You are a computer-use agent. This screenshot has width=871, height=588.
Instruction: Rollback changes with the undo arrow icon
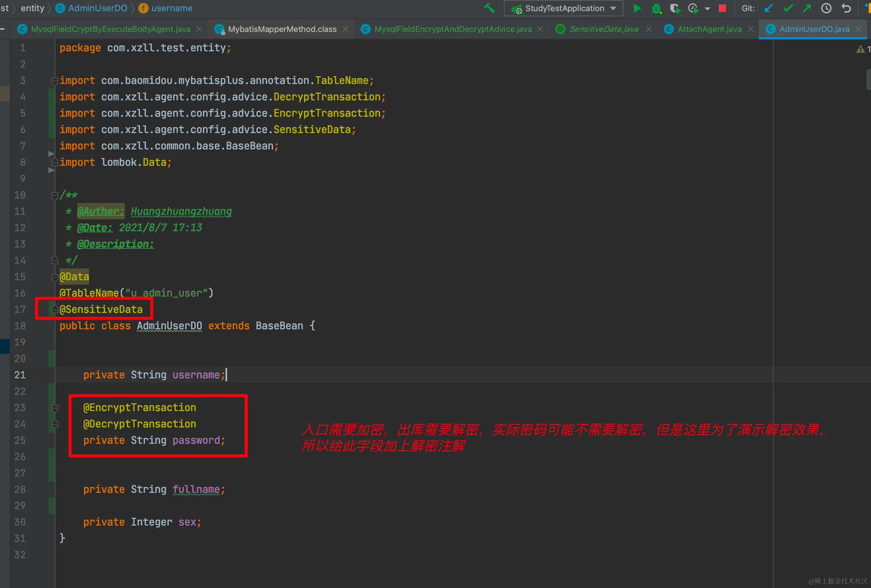click(846, 8)
